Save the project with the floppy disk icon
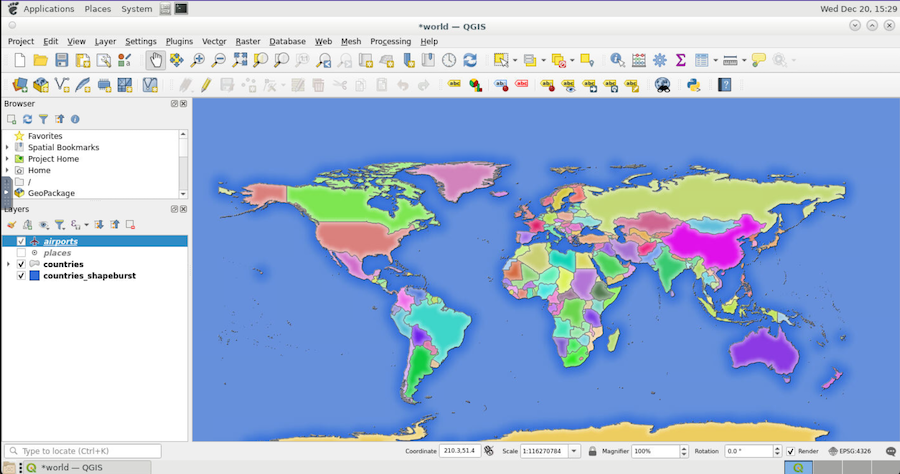This screenshot has height=474, width=900. [61, 60]
